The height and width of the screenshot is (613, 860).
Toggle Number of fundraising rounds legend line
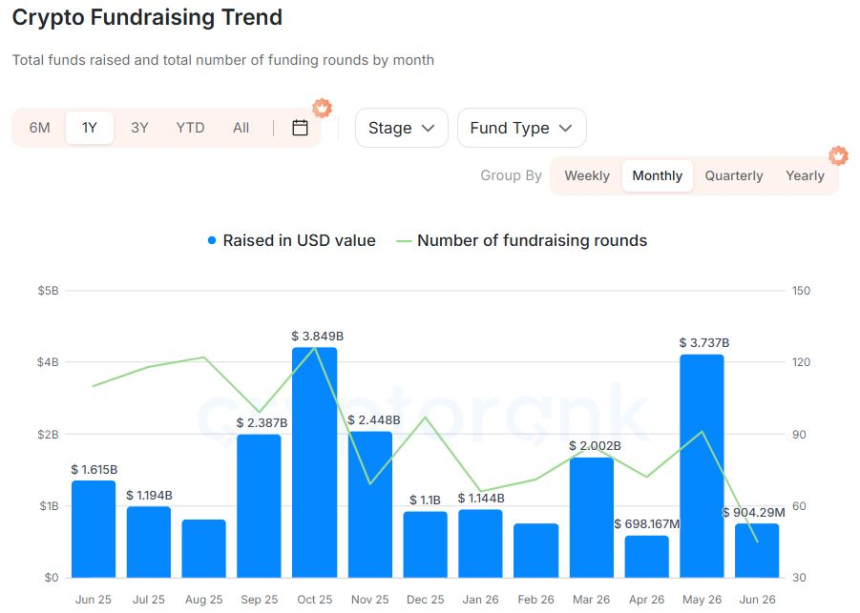[x=404, y=241]
